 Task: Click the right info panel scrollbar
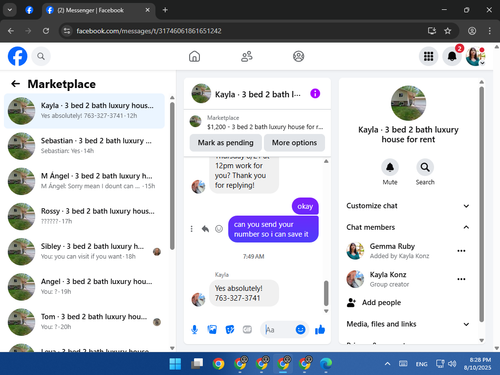[x=481, y=204]
